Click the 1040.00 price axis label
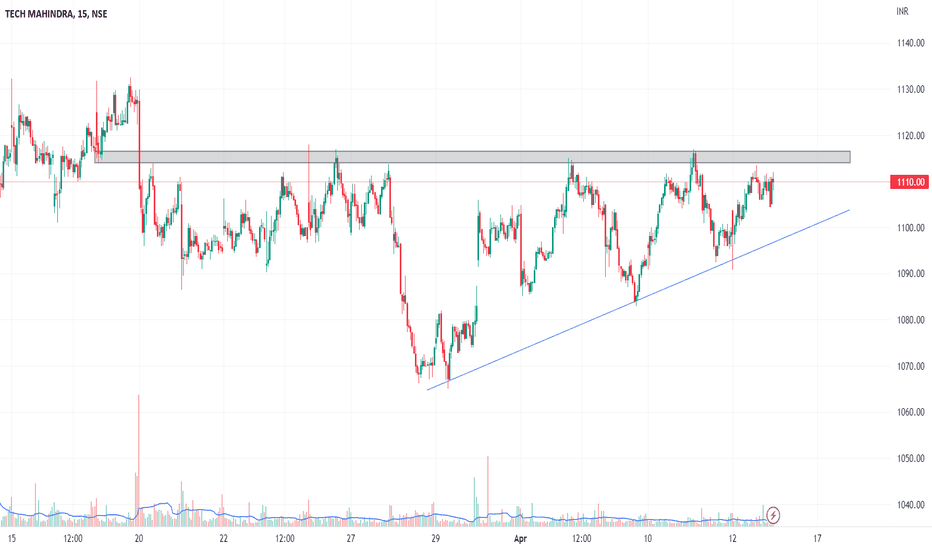Screen dimensions: 932x550 click(911, 505)
